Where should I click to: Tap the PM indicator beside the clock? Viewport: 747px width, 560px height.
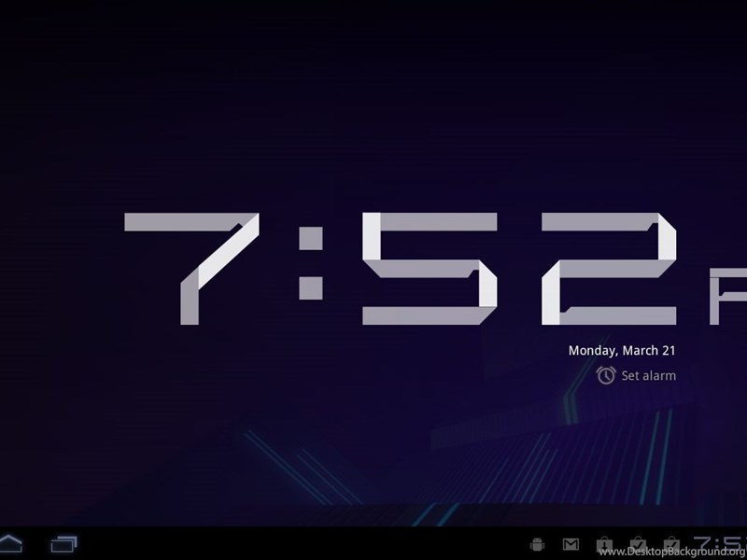tap(728, 296)
